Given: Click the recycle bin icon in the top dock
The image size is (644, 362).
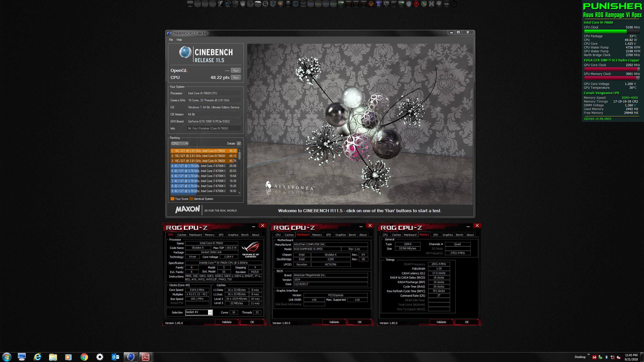Looking at the screenshot, I should coord(447,4).
